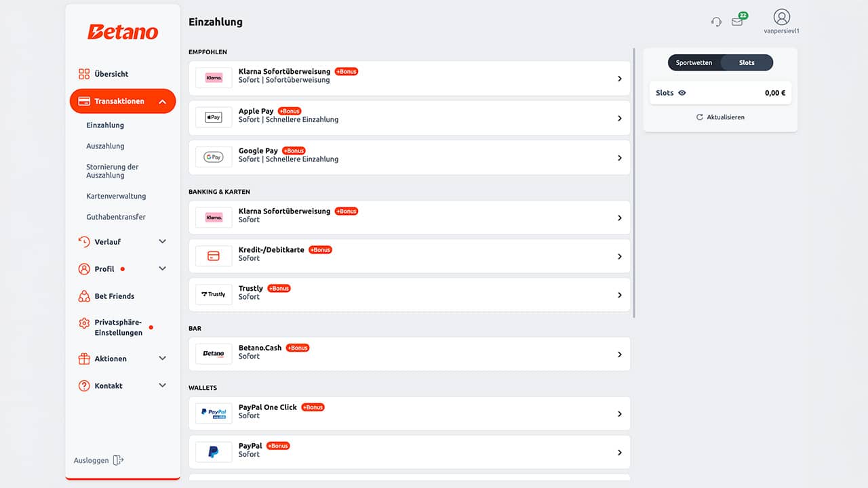The width and height of the screenshot is (868, 488).
Task: Switch balance toggle to Sportwetten
Action: coord(694,62)
